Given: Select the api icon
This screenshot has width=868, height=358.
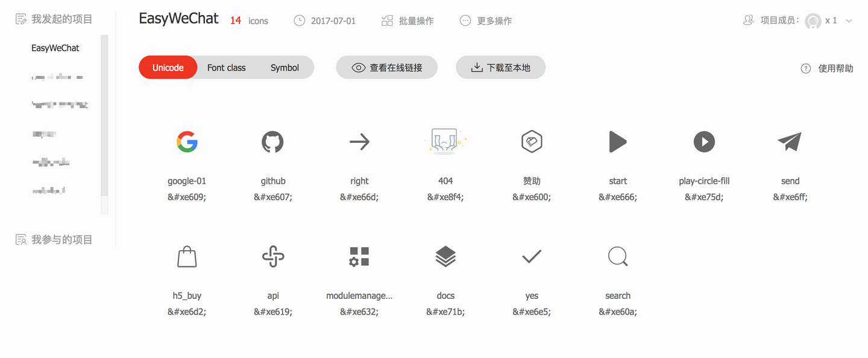Looking at the screenshot, I should click(272, 256).
